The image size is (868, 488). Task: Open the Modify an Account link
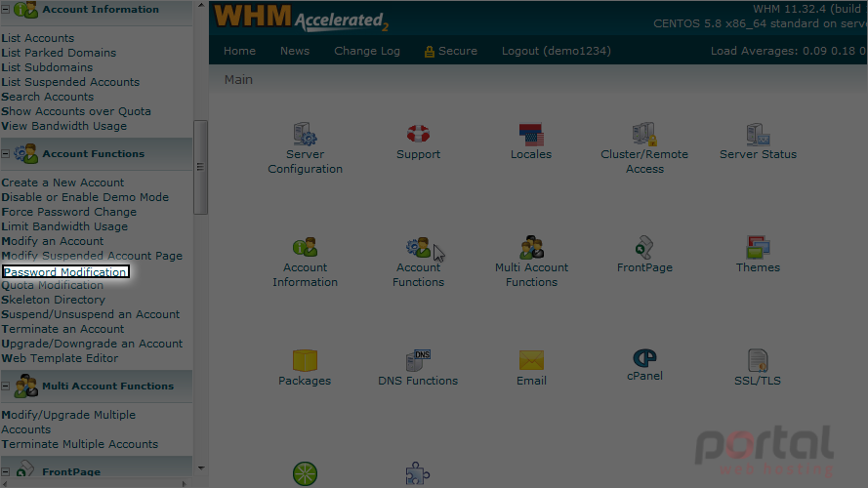pos(53,241)
